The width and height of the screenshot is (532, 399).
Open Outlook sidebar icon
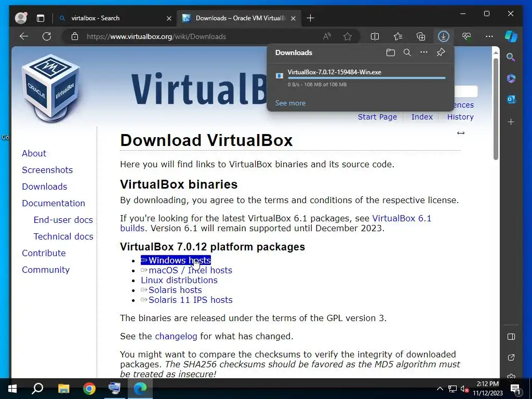[x=511, y=99]
